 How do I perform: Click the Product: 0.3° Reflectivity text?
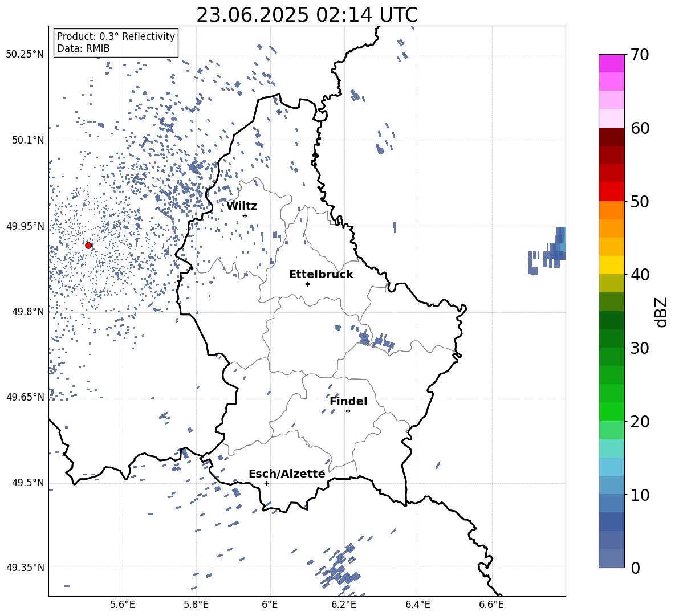116,36
